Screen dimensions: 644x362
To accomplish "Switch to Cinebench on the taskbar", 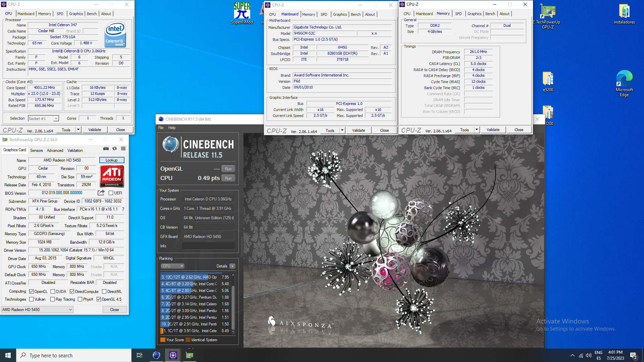I will 156,355.
